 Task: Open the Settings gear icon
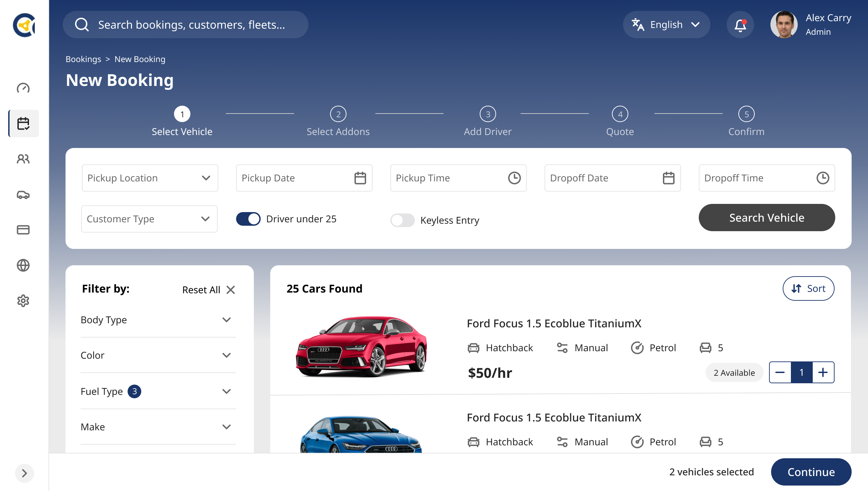tap(23, 301)
